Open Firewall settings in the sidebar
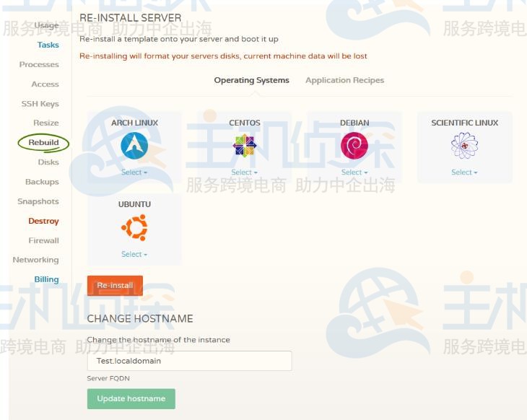The width and height of the screenshot is (527, 420). tap(44, 240)
